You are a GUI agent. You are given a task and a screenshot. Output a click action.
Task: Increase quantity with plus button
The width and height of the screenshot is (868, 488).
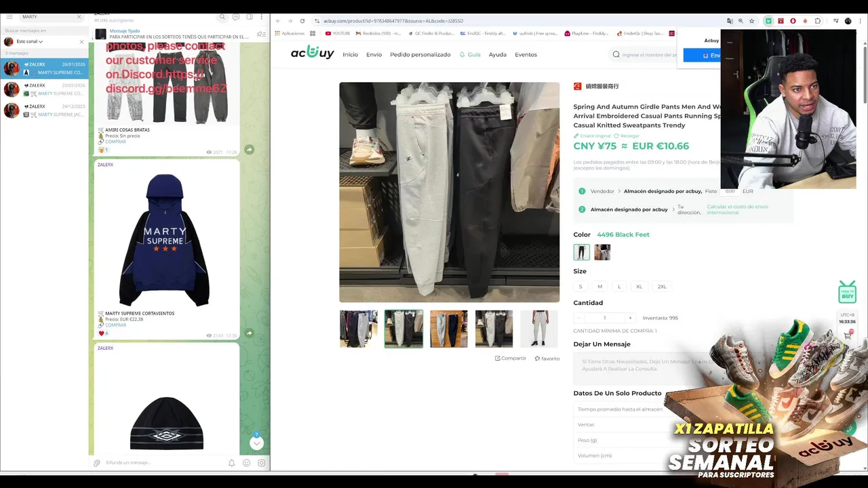[x=630, y=318]
